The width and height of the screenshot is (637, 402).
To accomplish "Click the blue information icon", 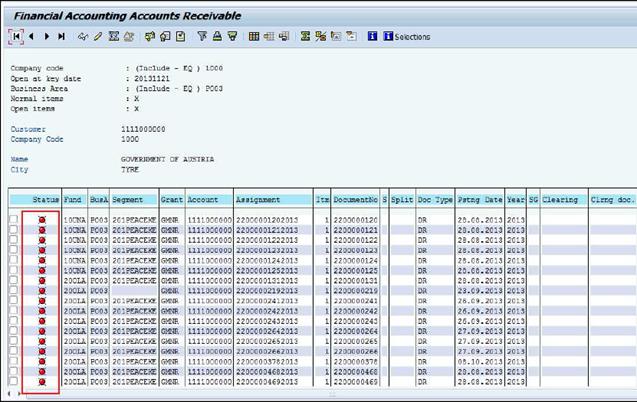I will (373, 37).
